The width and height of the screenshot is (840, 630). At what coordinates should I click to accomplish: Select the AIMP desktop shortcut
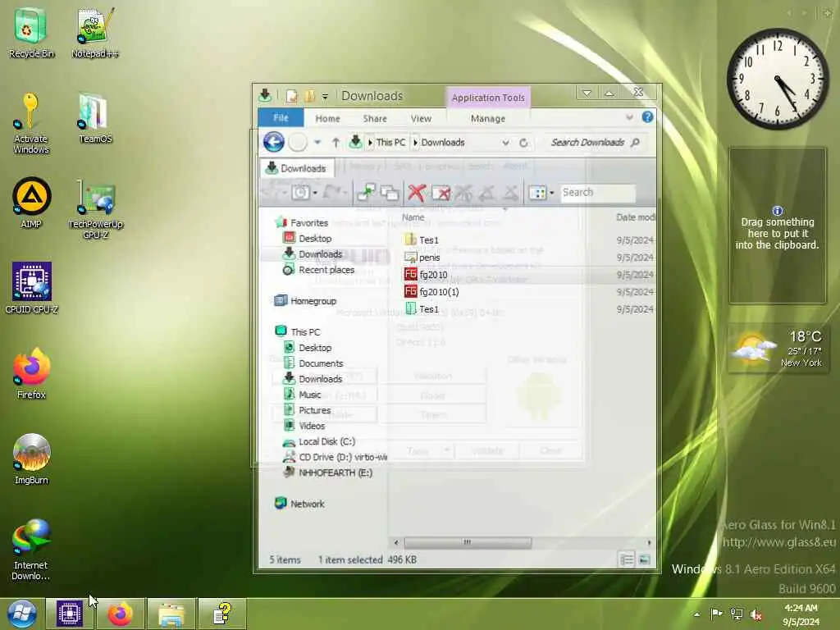point(31,203)
